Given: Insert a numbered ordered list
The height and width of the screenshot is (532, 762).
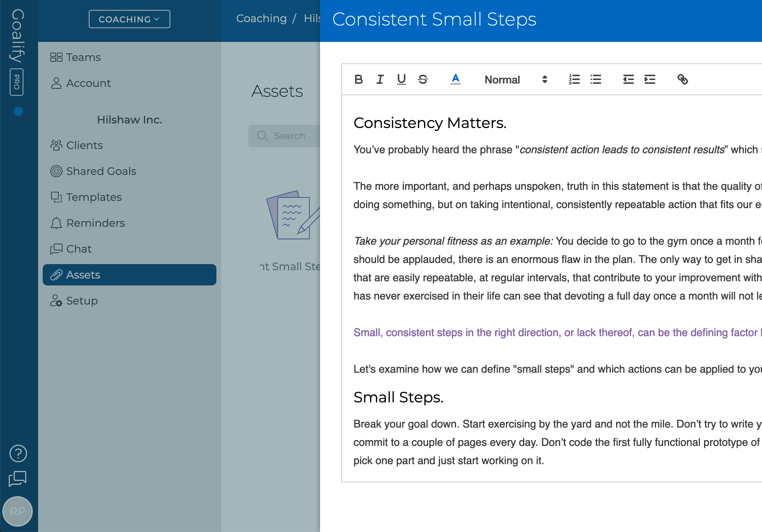Looking at the screenshot, I should [574, 79].
